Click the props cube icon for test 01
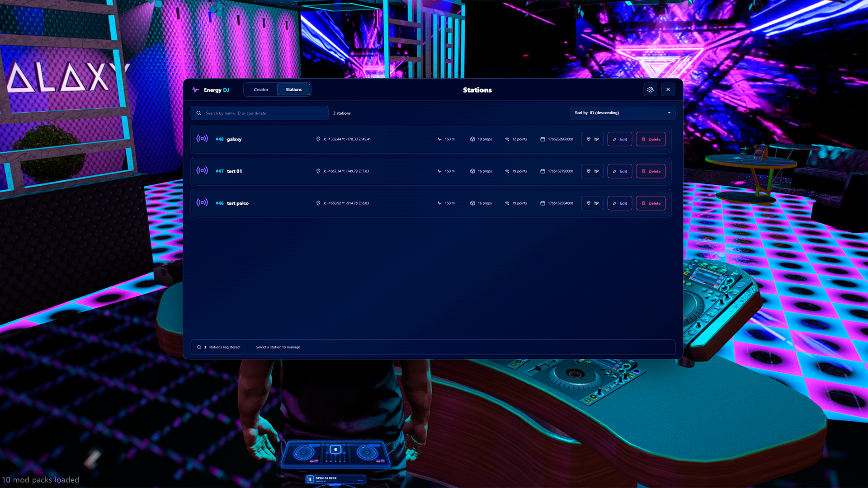The image size is (868, 488). coord(472,171)
